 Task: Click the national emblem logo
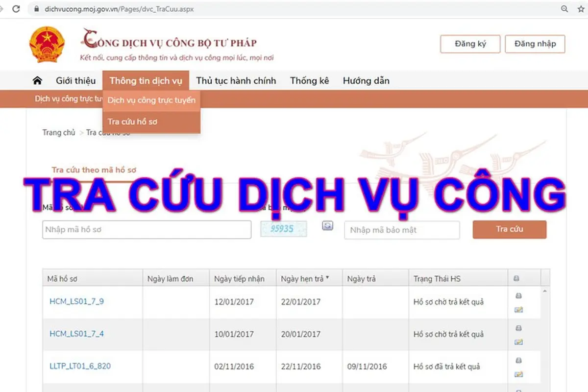coord(47,44)
